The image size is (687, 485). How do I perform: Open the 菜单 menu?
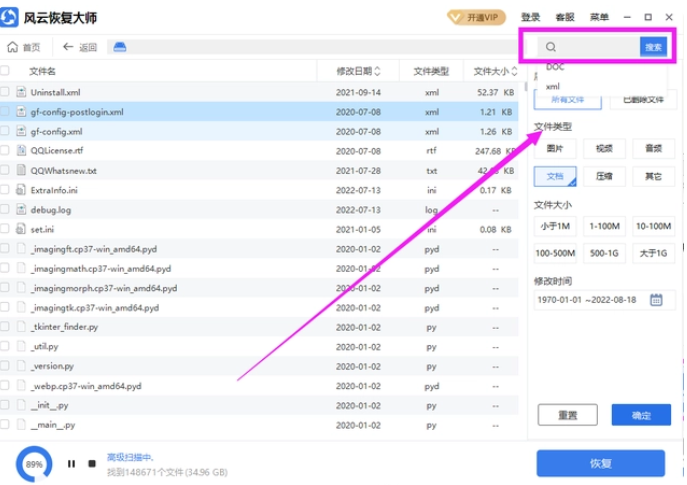(599, 17)
